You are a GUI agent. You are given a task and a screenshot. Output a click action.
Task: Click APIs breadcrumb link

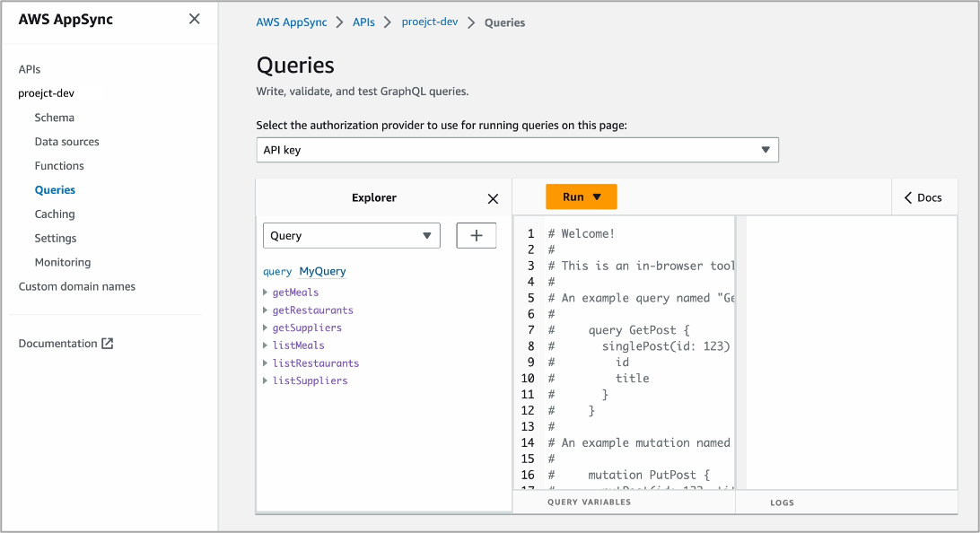(363, 22)
